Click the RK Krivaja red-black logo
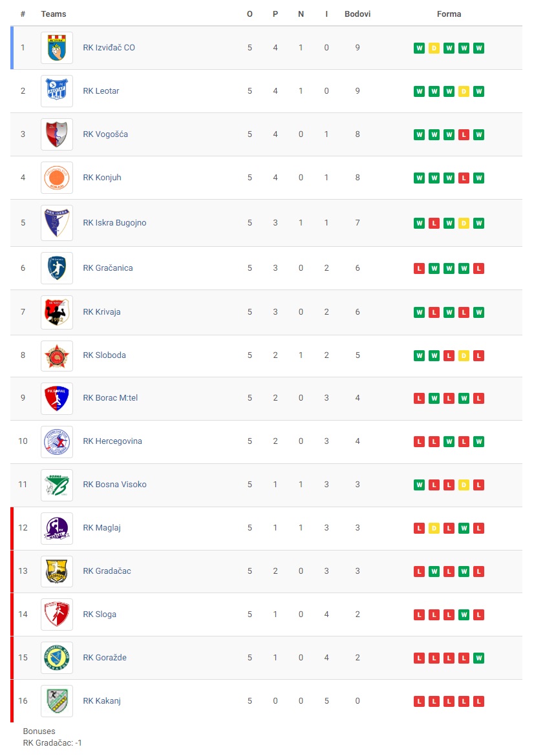534x756 pixels. point(57,313)
